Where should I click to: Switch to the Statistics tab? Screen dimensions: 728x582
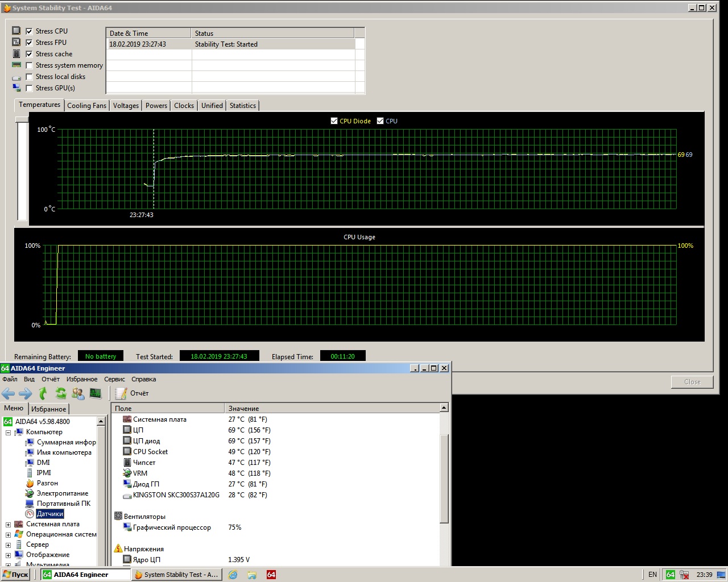click(x=243, y=106)
